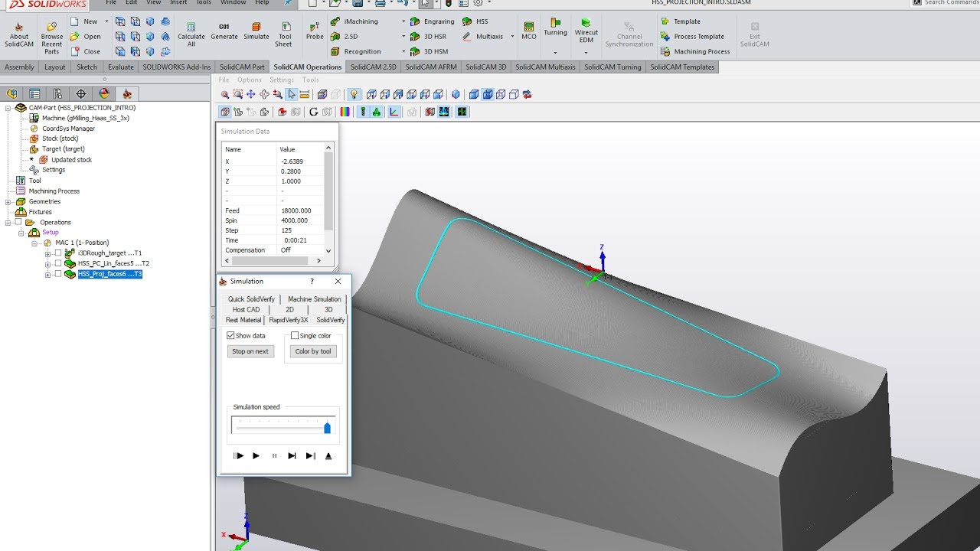Open the DimXpert crosshair tab icon
Screen dimensions: 980x551
[81, 93]
